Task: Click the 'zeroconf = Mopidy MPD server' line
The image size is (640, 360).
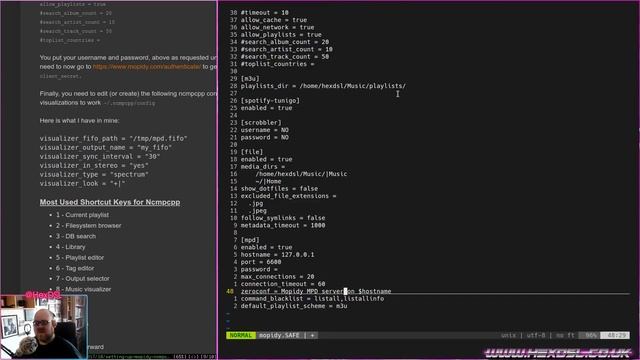Action: [316, 291]
